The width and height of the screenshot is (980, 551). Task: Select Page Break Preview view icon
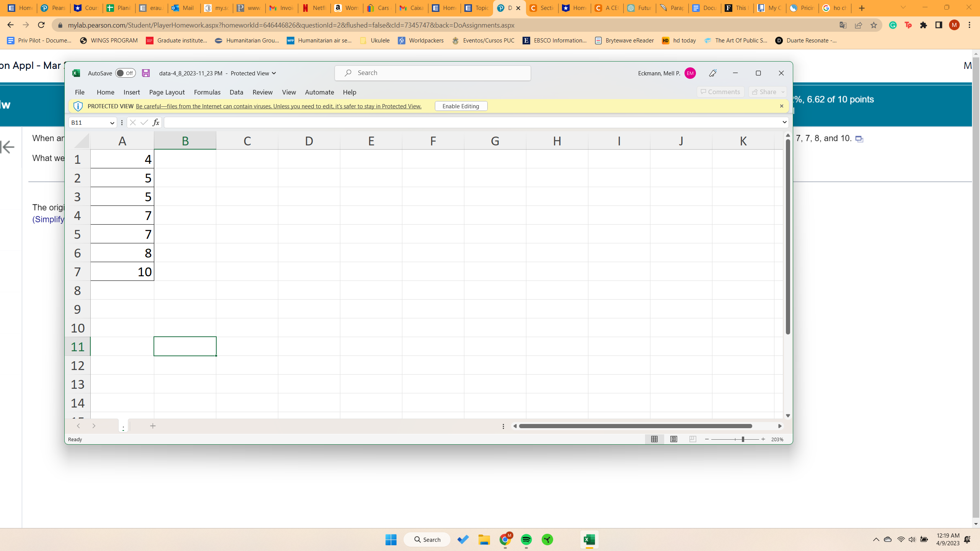pos(693,439)
